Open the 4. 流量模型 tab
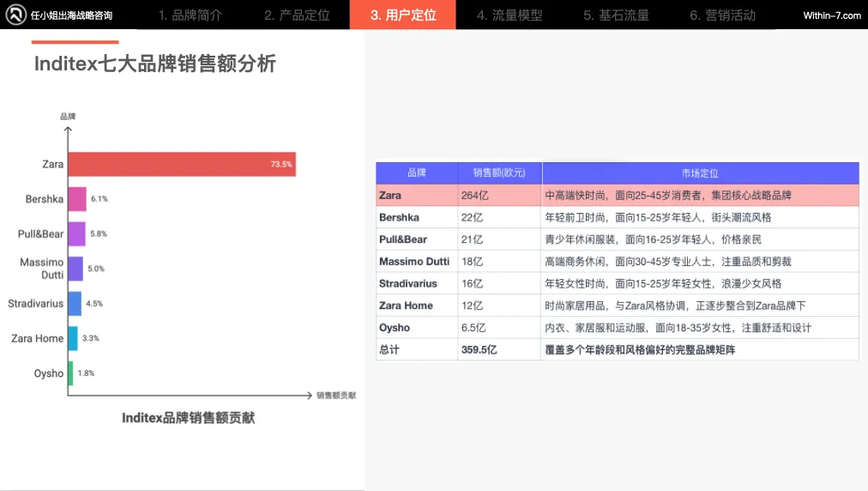 509,15
